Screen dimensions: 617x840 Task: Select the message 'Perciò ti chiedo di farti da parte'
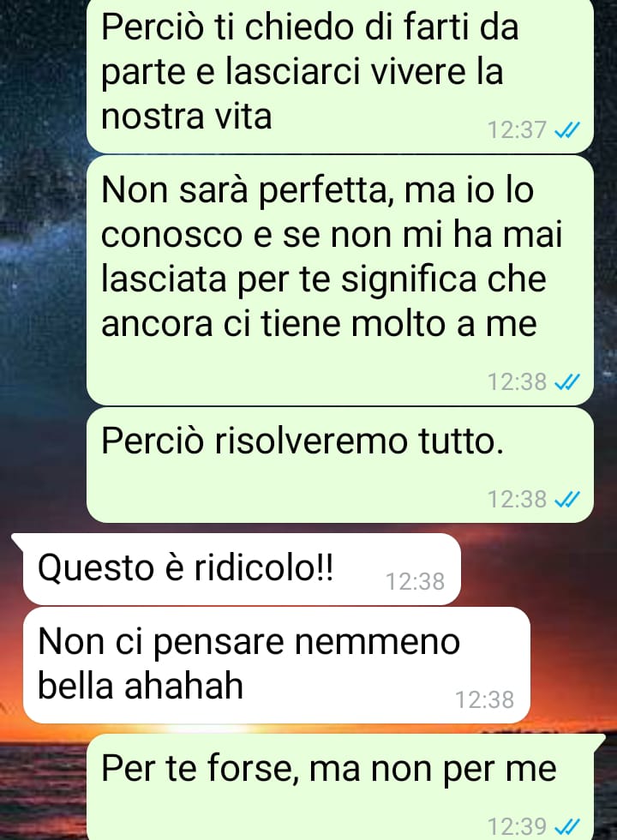(340, 75)
